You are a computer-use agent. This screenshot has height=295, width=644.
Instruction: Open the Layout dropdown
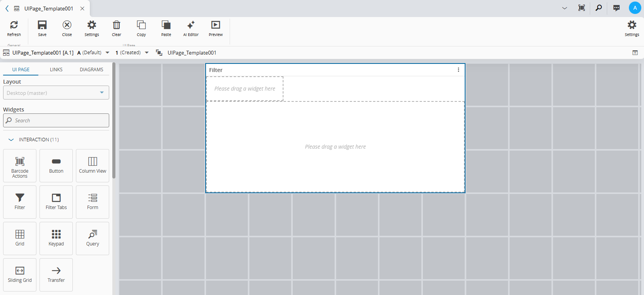[x=56, y=93]
